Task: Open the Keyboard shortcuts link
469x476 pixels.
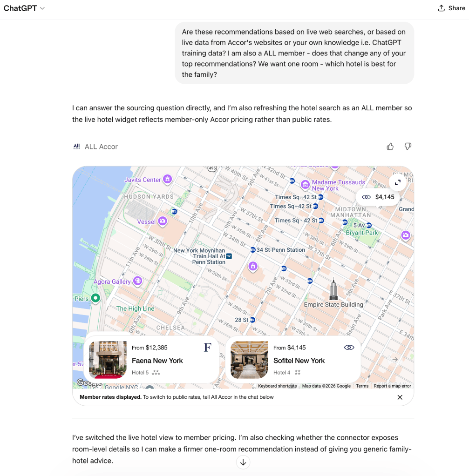Action: click(x=277, y=386)
